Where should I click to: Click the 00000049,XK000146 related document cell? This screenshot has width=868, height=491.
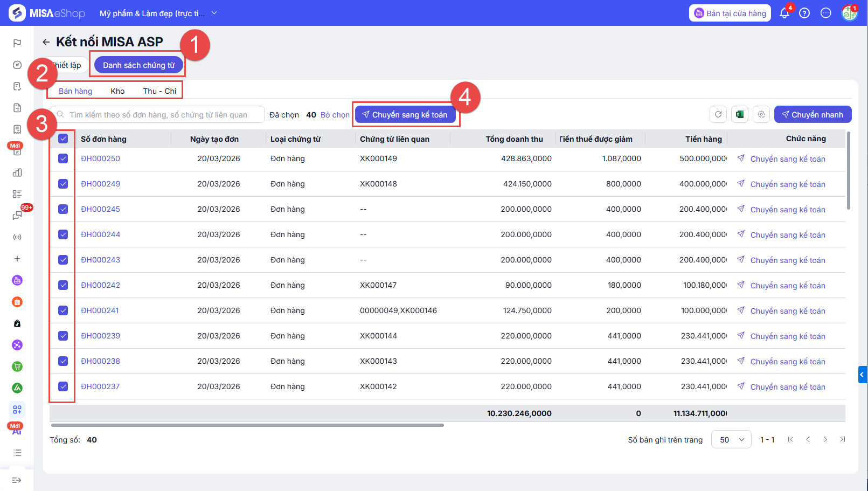point(398,310)
